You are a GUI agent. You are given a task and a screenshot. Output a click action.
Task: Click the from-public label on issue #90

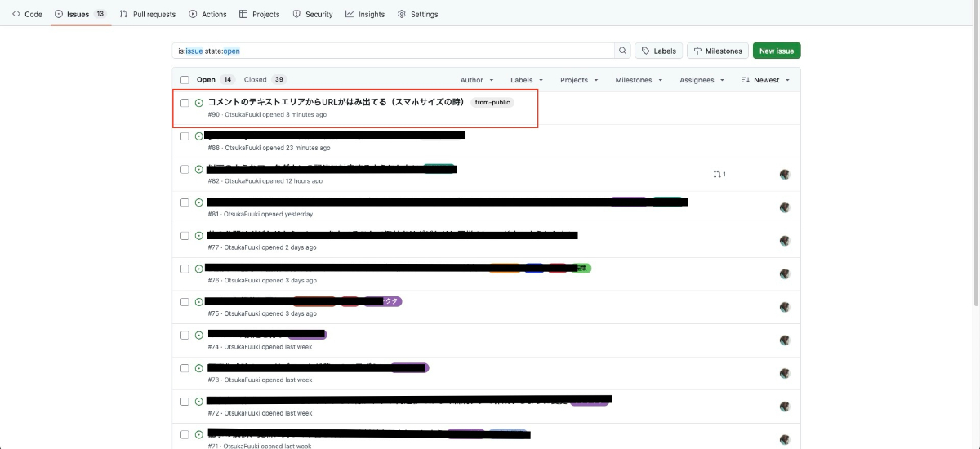492,103
